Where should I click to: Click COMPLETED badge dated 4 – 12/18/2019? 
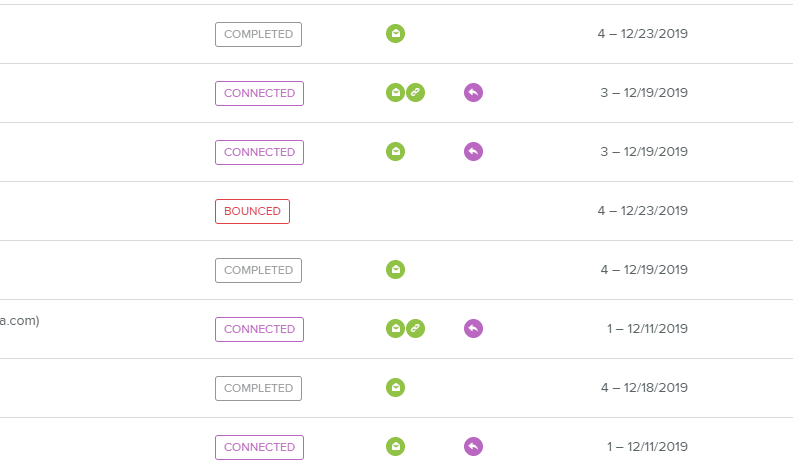(x=258, y=388)
